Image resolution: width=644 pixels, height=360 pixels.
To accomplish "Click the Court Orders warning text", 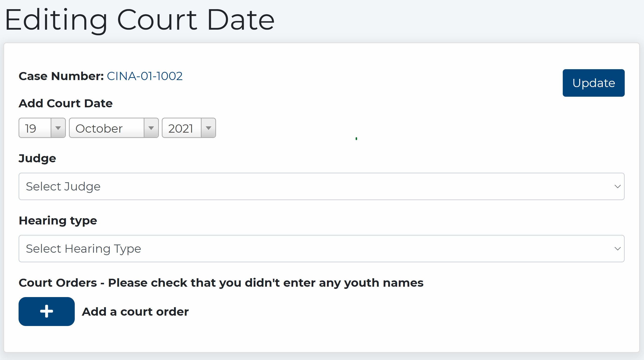I will coord(221,283).
